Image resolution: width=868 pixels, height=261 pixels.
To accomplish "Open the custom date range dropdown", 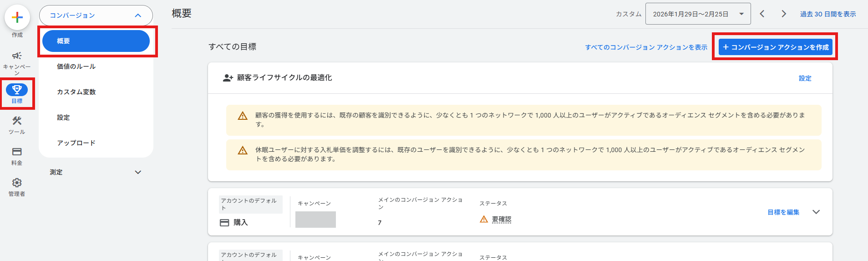I will [697, 14].
